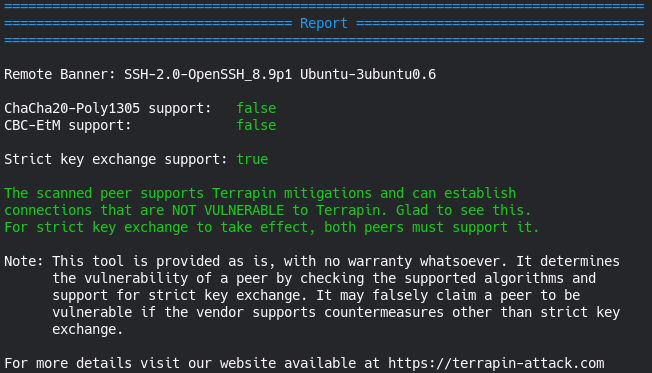Click the terrapin-attack.com URL
The width and height of the screenshot is (652, 373).
[x=496, y=363]
